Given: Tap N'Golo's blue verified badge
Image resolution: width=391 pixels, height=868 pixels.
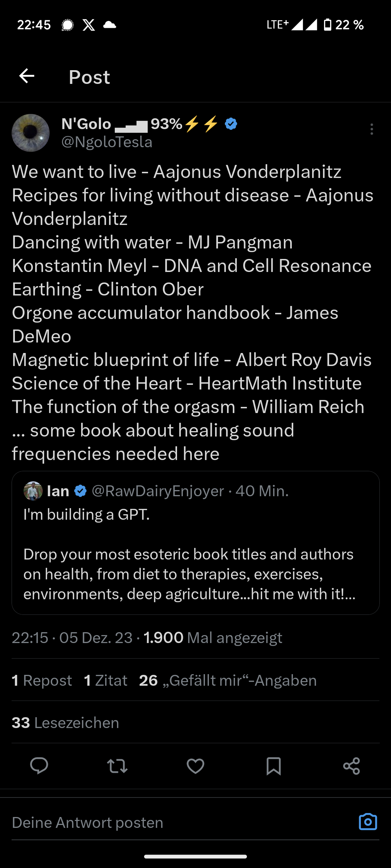Looking at the screenshot, I should point(231,124).
